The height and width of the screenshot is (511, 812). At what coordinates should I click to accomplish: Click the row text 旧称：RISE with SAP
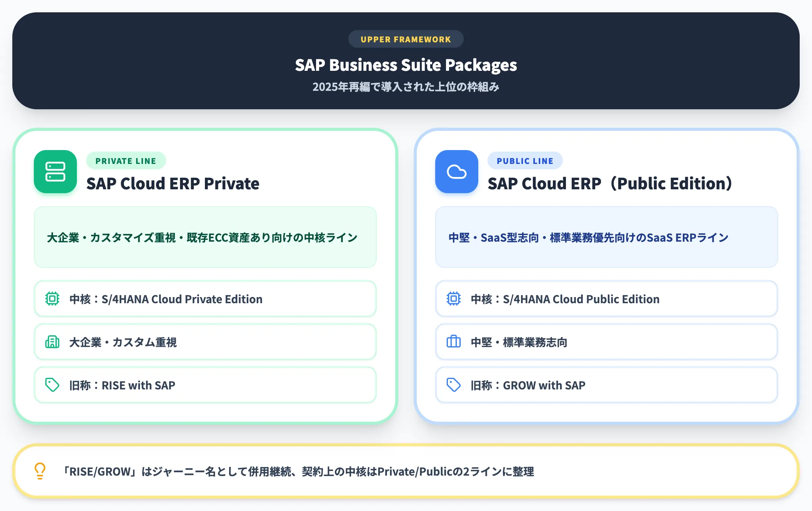pos(122,385)
